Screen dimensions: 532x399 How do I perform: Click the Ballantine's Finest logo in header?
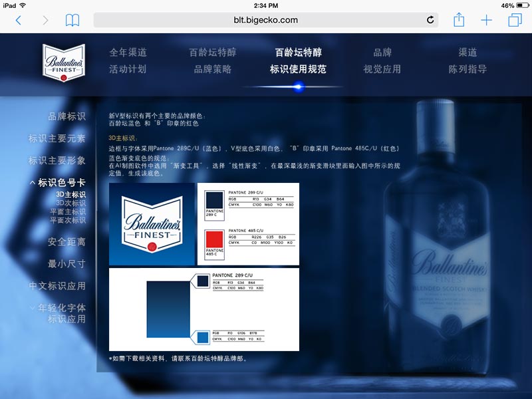click(x=64, y=64)
